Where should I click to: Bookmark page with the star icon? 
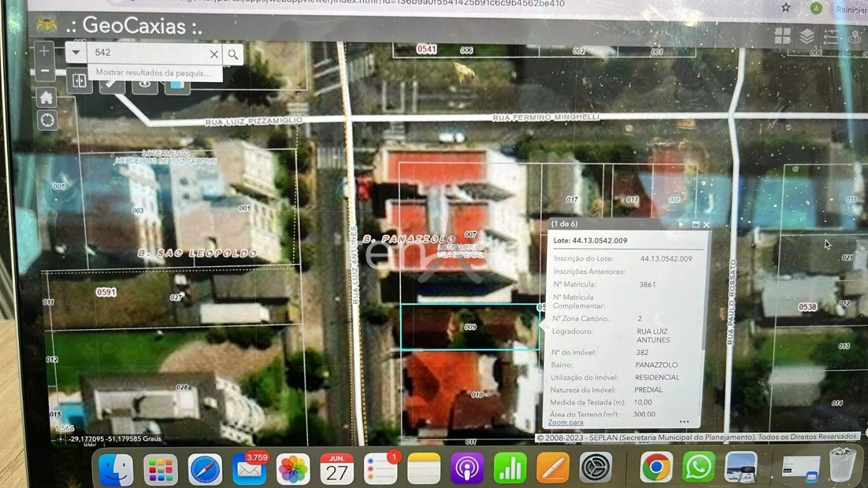coord(785,8)
